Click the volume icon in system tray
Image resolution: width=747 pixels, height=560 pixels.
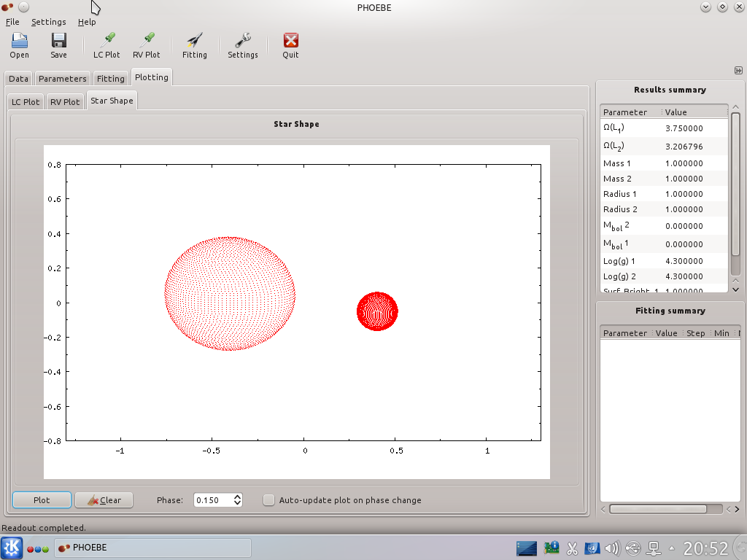pyautogui.click(x=612, y=548)
